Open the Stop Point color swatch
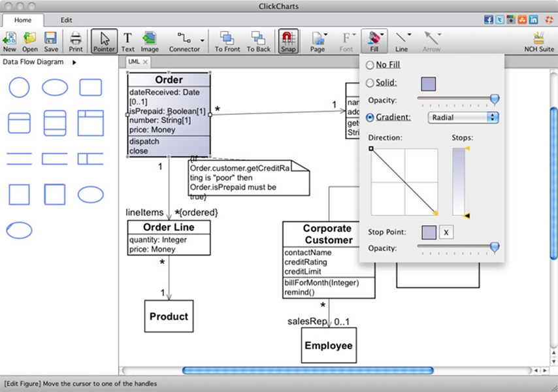Viewport: 558px width, 392px height. tap(429, 233)
